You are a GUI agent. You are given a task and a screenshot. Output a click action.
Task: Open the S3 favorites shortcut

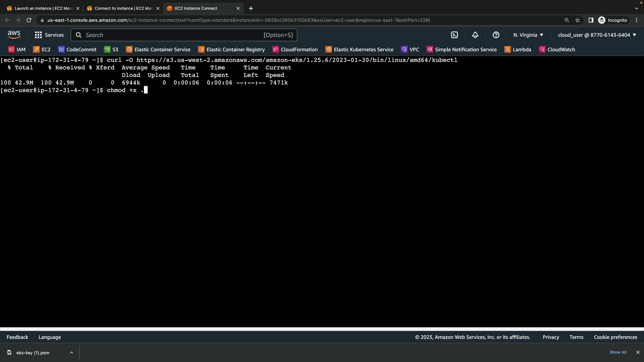(111, 50)
